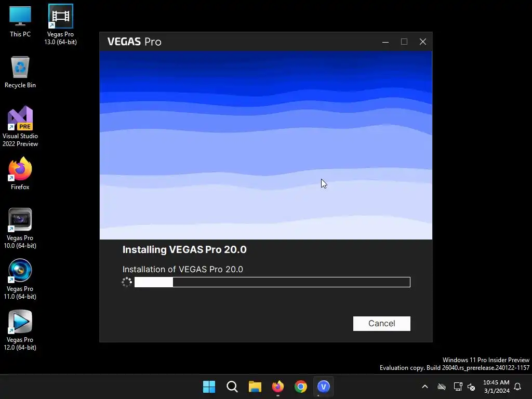Close the VEGAS Pro installer window
Image resolution: width=532 pixels, height=399 pixels.
coord(423,42)
